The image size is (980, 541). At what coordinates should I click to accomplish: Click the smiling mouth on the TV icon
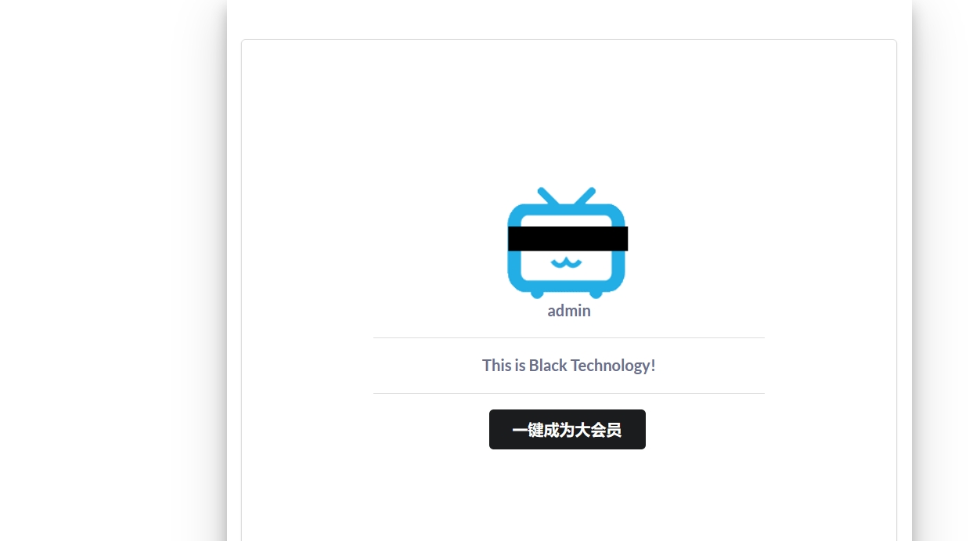(x=567, y=263)
